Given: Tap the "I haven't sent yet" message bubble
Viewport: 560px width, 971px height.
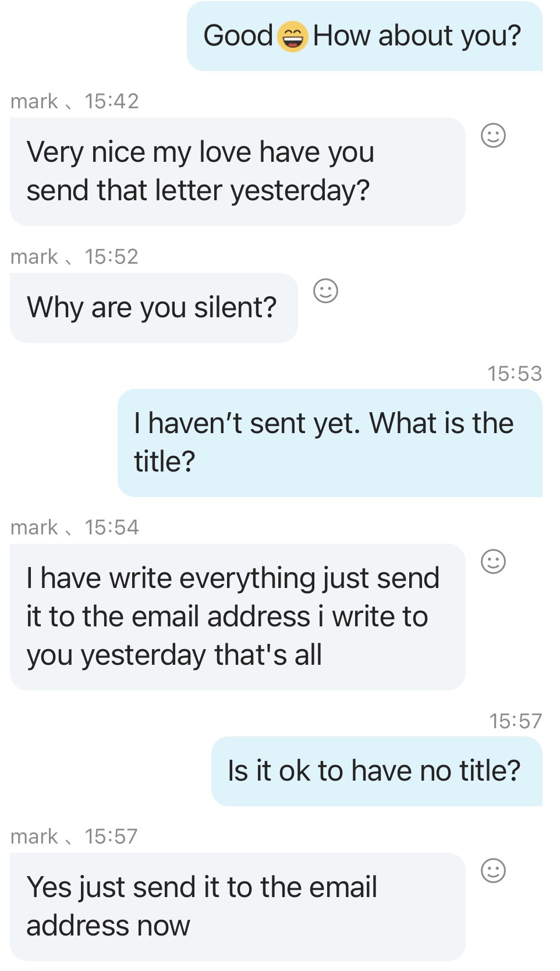Looking at the screenshot, I should [329, 442].
